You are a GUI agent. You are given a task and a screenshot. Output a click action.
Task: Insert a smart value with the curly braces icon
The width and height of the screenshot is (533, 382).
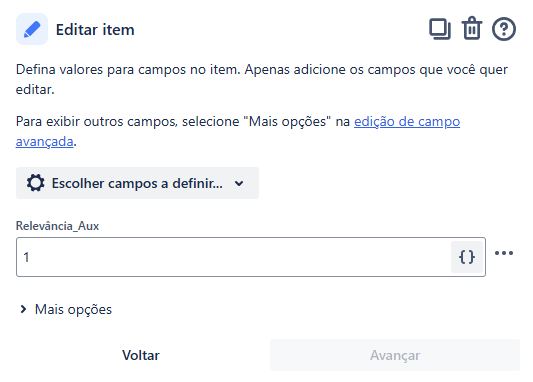point(467,257)
